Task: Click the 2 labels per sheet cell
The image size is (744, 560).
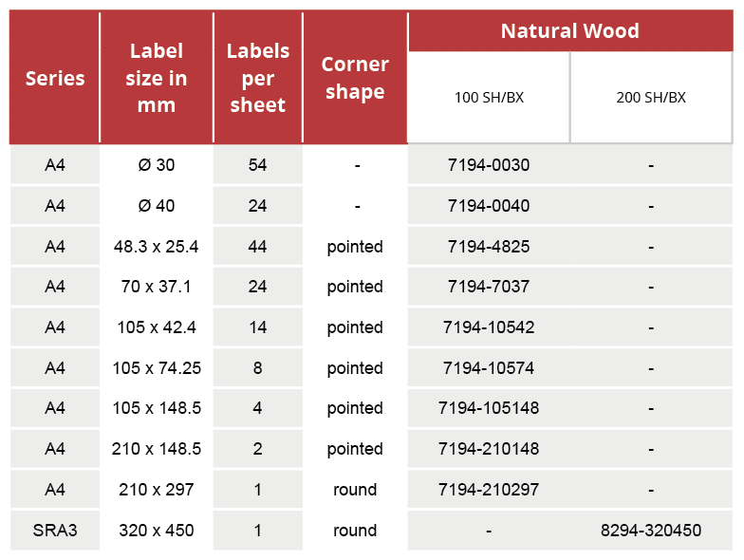Action: point(258,449)
